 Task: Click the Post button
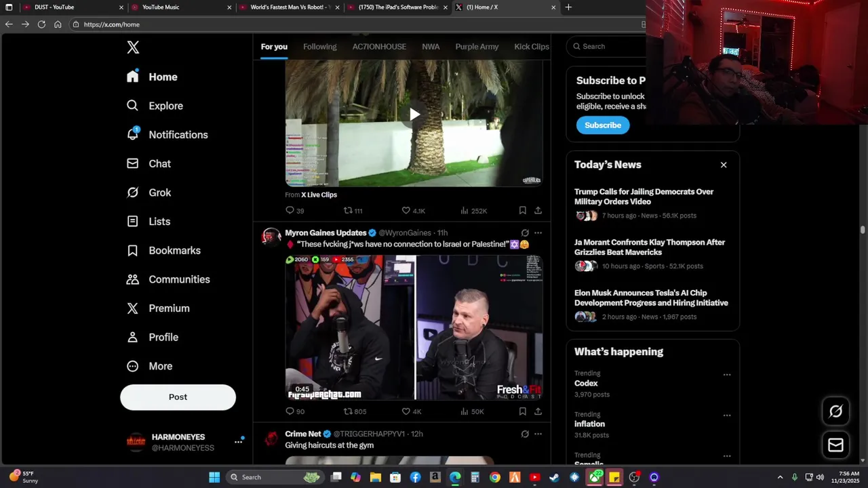click(178, 397)
